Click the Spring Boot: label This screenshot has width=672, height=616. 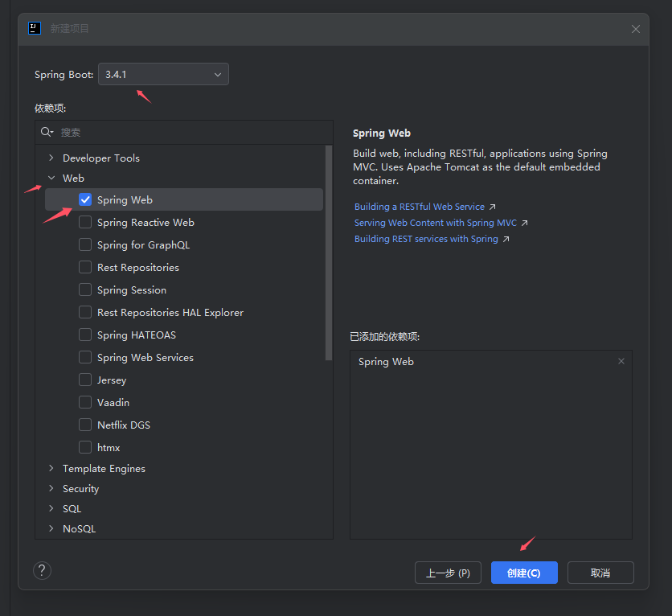pyautogui.click(x=64, y=75)
